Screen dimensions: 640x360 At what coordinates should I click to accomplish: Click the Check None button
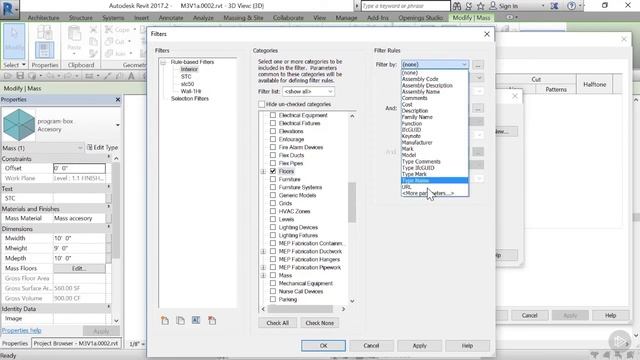320,323
